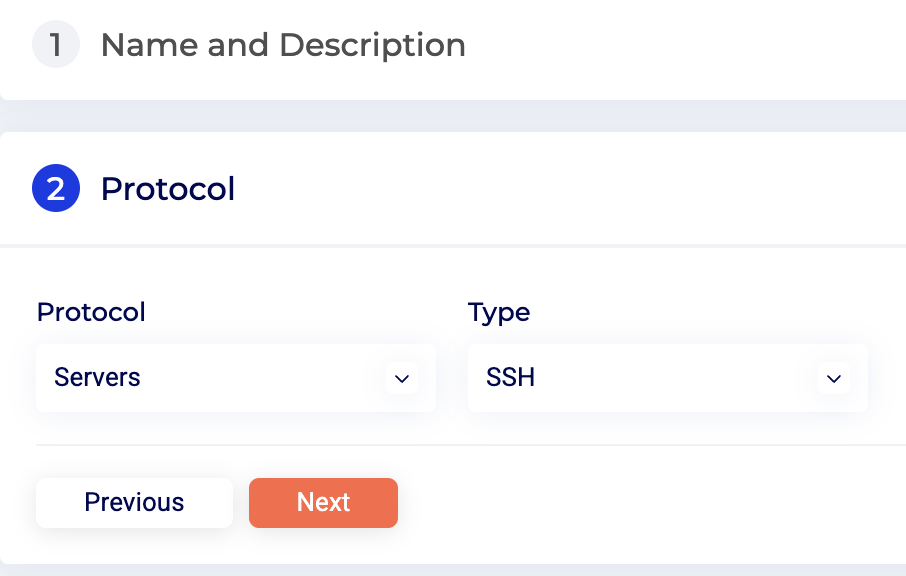The image size is (906, 576).
Task: Select the Protocol step heading
Action: tap(168, 189)
